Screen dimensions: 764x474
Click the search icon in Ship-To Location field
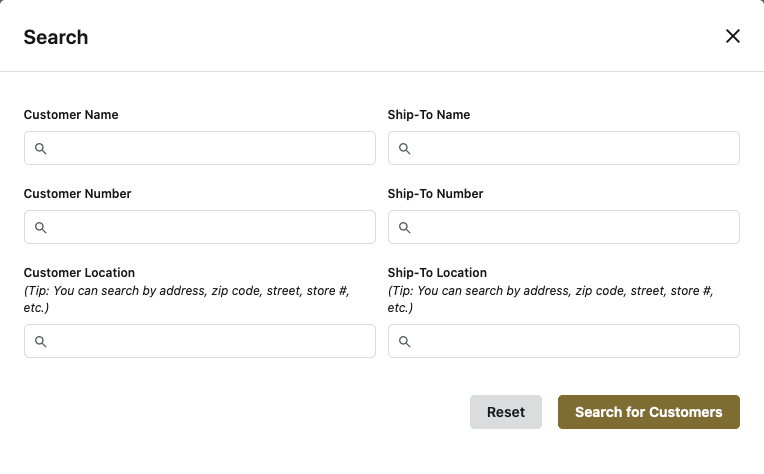(x=405, y=342)
